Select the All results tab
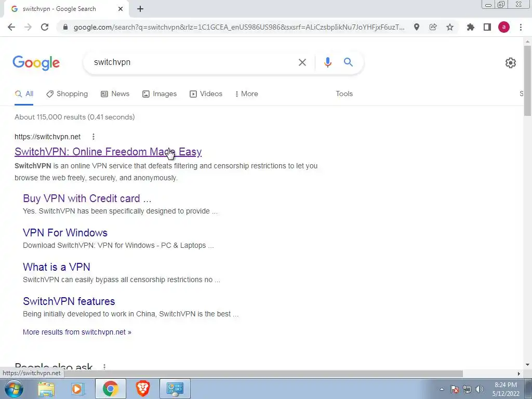Viewport: 532px width, 399px height. [24, 94]
